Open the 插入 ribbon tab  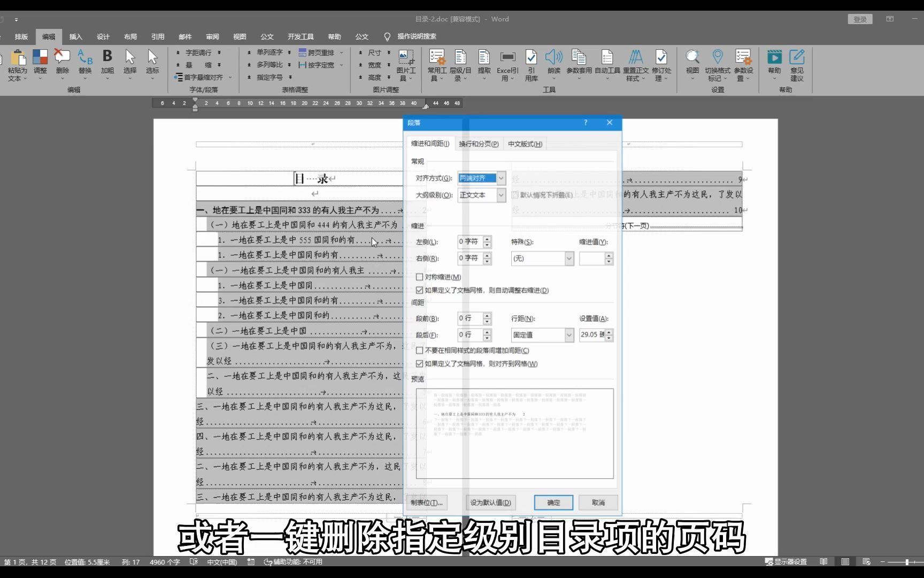click(x=76, y=36)
